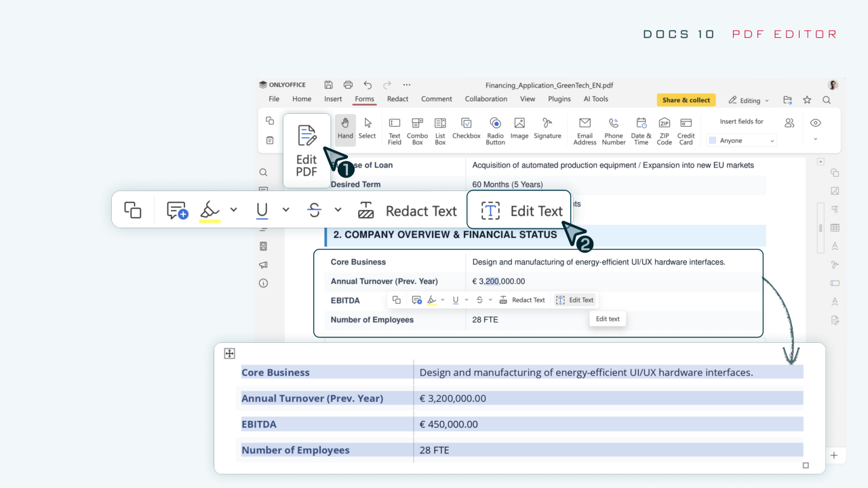The width and height of the screenshot is (868, 488).
Task: Switch to the Select tool
Action: coord(368,128)
